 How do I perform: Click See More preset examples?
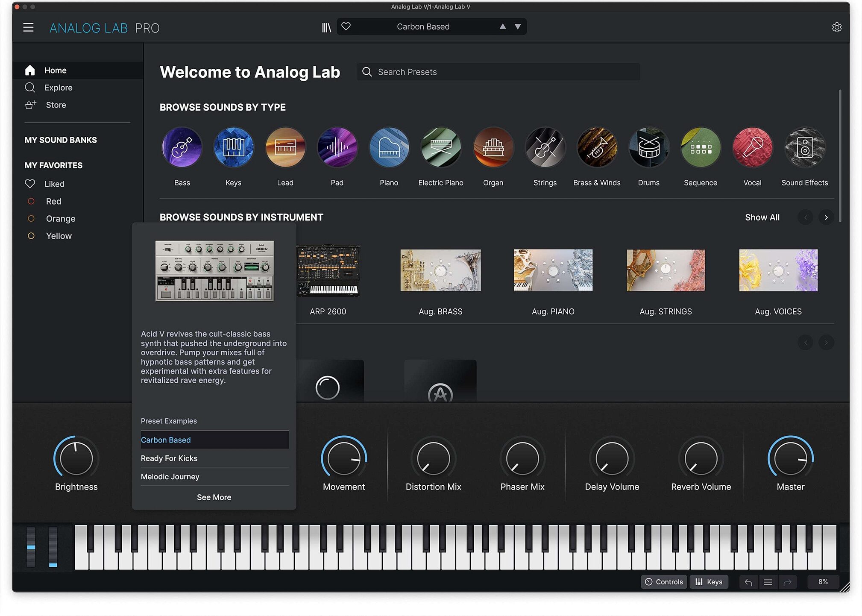point(214,497)
